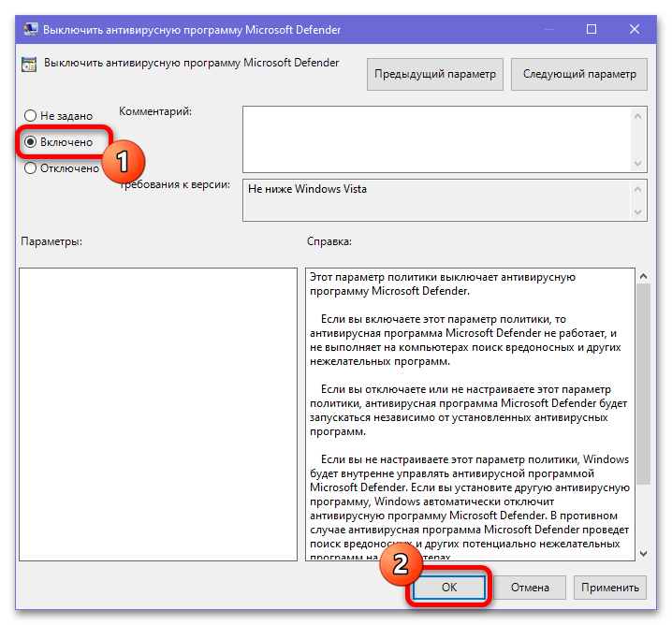The height and width of the screenshot is (625, 672).
Task: Click the heading 'Выключить антивирусную программу Microsoft Defender' below the title bar
Action: (x=192, y=63)
